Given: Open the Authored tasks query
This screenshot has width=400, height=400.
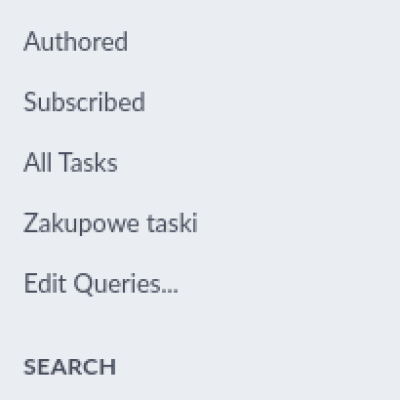Looking at the screenshot, I should (76, 42).
